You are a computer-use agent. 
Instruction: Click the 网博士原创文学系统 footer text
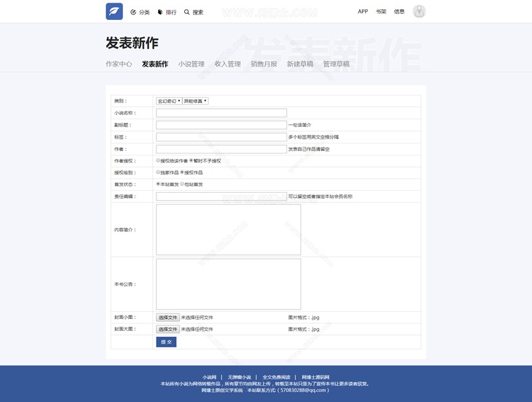tap(222, 391)
